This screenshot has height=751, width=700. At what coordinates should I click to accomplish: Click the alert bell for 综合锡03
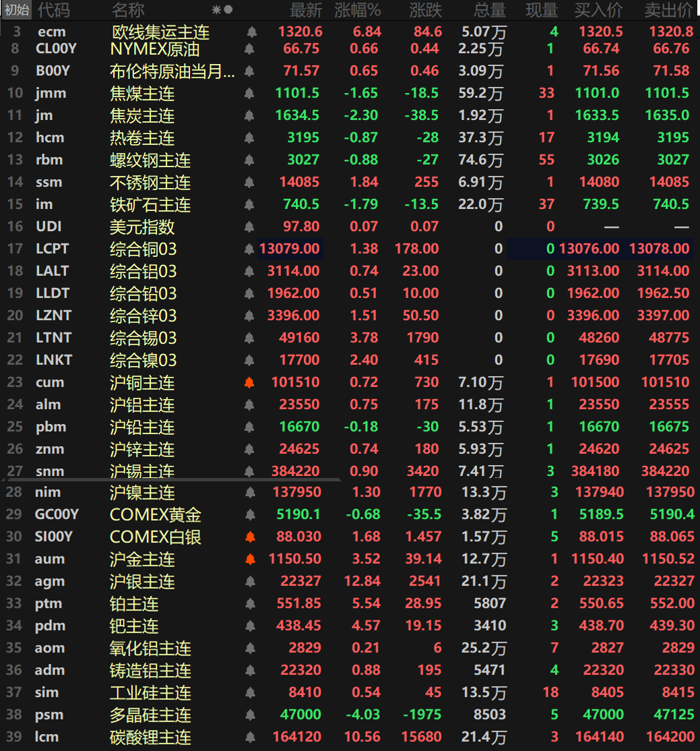point(249,338)
